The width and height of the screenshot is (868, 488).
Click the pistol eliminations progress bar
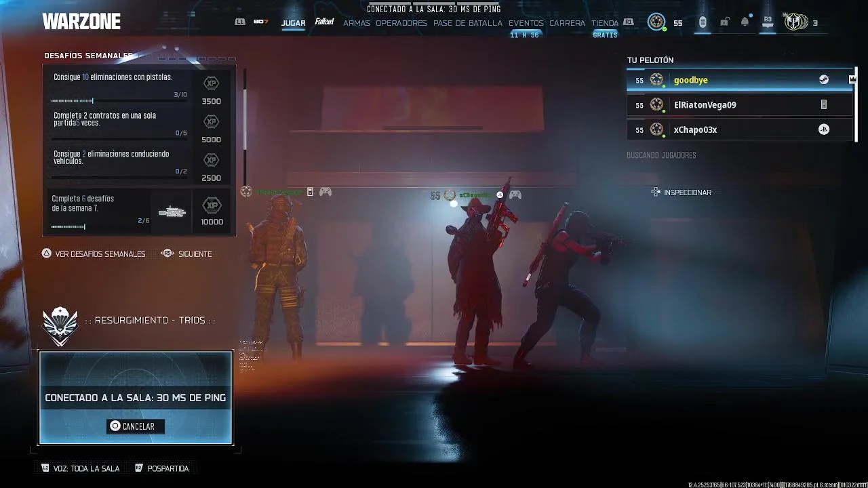(119, 101)
